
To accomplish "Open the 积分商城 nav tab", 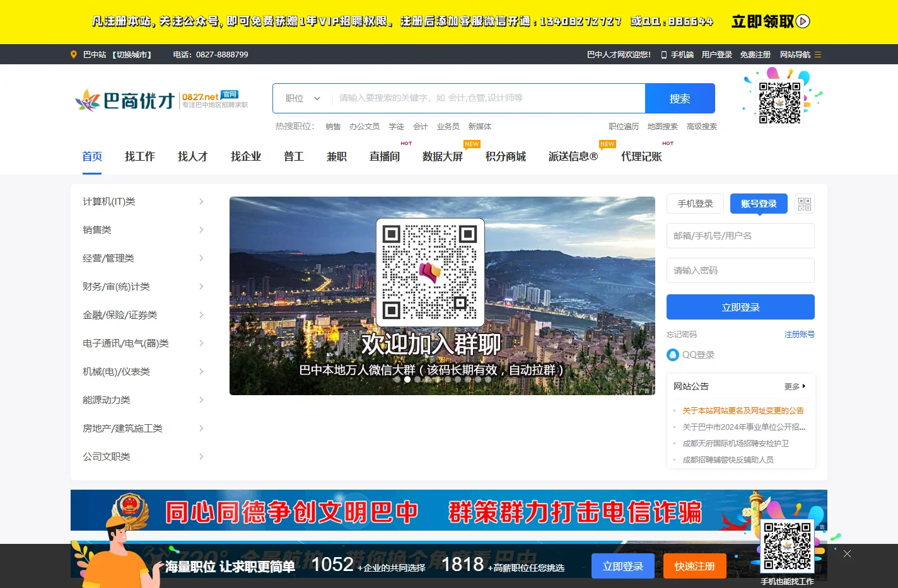I will click(506, 156).
